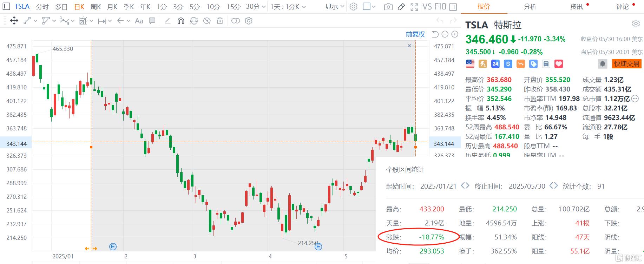Screen dimensions: 644x264
Task: Click the 前复权 adjustment link
Action: pyautogui.click(x=415, y=34)
